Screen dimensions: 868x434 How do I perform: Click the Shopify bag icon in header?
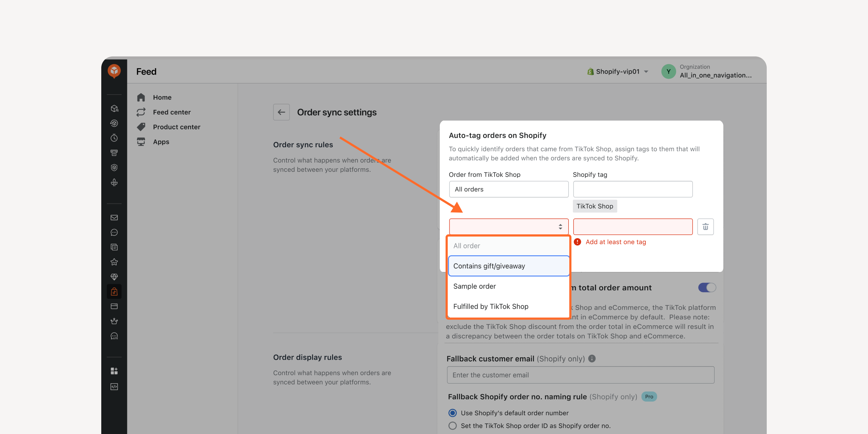pos(590,71)
